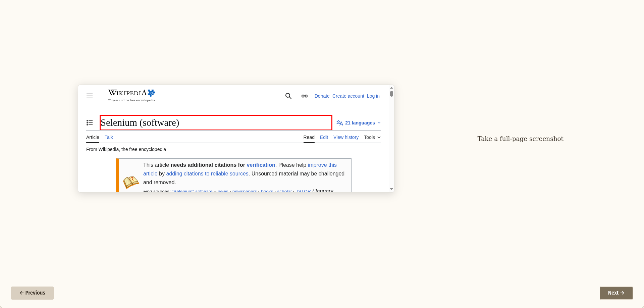Click the Create account link
The height and width of the screenshot is (308, 644).
point(348,96)
